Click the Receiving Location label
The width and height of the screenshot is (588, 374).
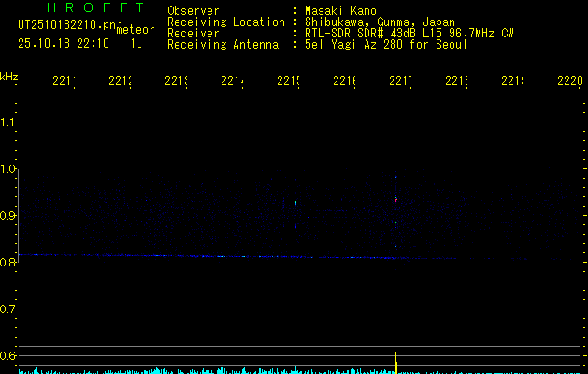[226, 22]
